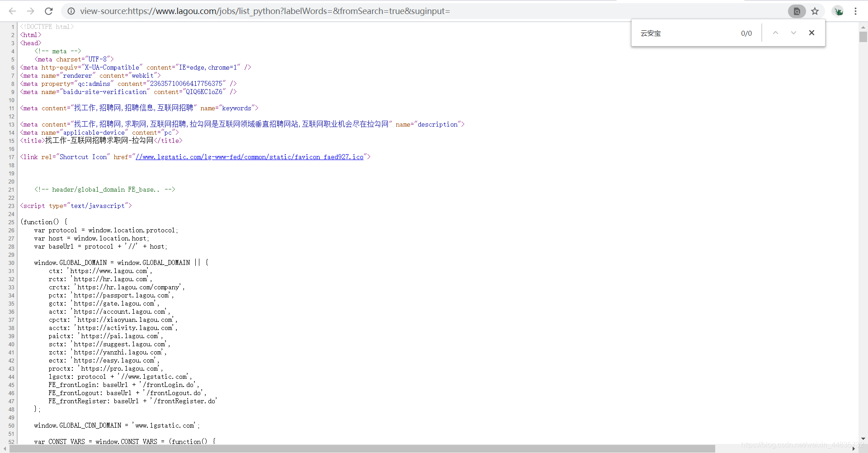This screenshot has width=868, height=453.
Task: Click the horizontal scrollbar thumb
Action: tap(362, 448)
